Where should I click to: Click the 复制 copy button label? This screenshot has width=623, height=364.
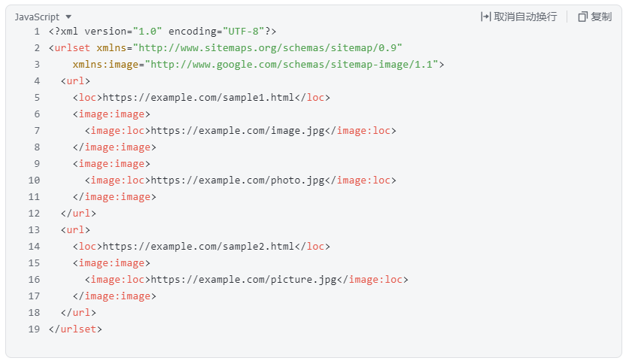coord(600,17)
